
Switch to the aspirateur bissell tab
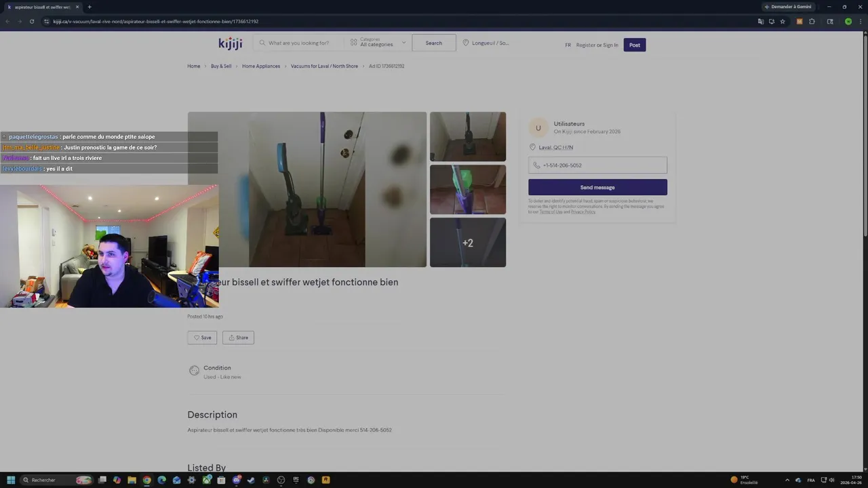[42, 7]
